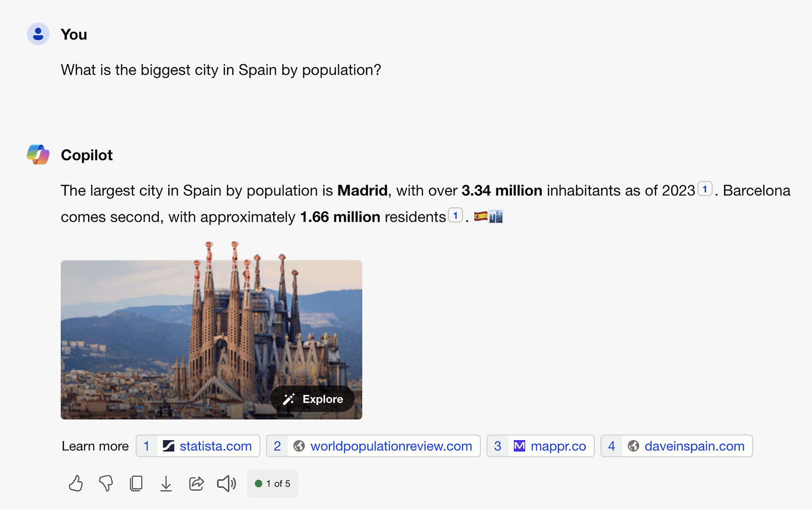
Task: Click the citation 1 superscript after residents
Action: click(455, 215)
